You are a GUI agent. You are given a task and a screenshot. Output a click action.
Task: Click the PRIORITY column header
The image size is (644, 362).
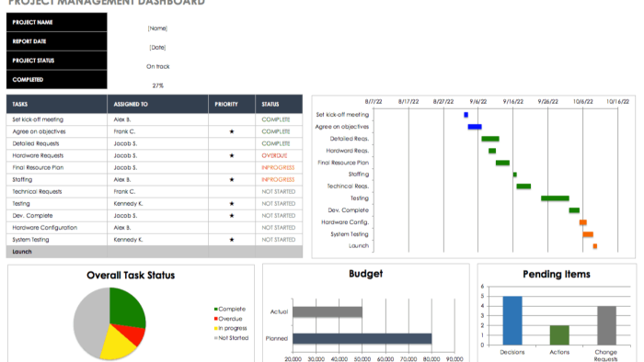click(x=232, y=104)
